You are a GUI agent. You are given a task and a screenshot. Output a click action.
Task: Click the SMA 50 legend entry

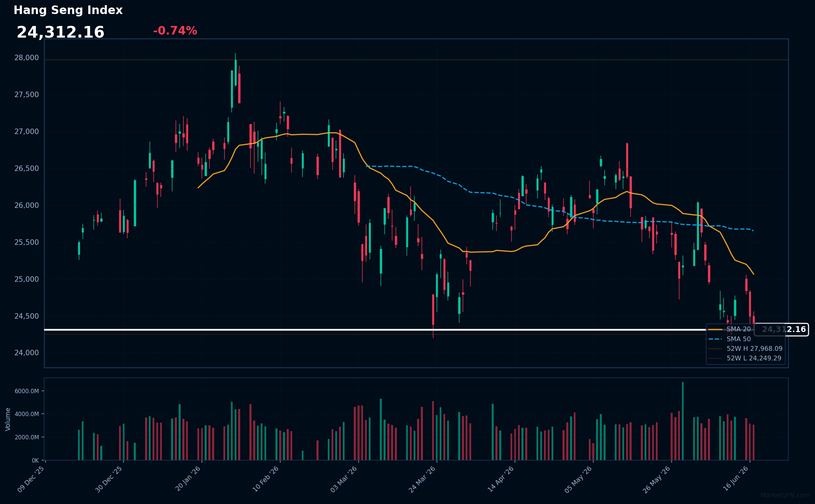(x=729, y=339)
